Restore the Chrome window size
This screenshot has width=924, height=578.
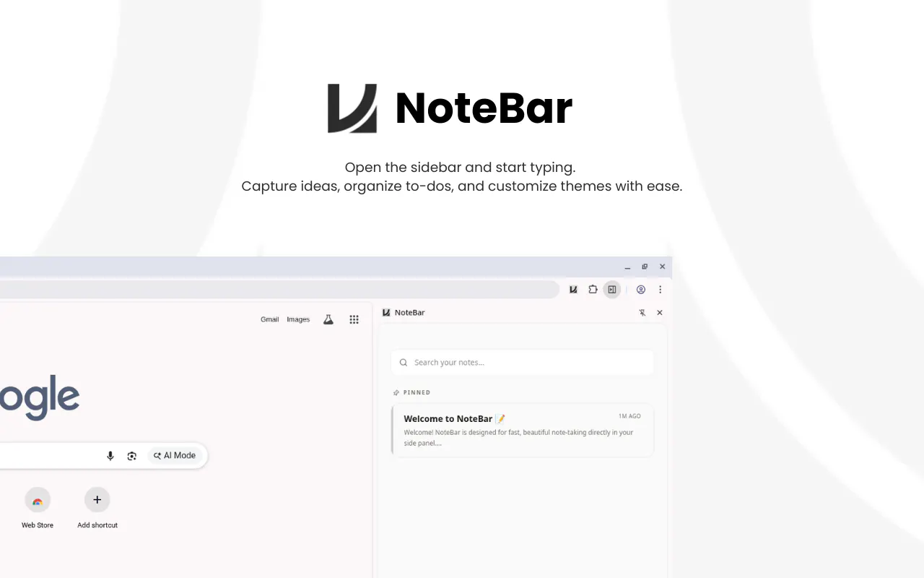(x=645, y=267)
